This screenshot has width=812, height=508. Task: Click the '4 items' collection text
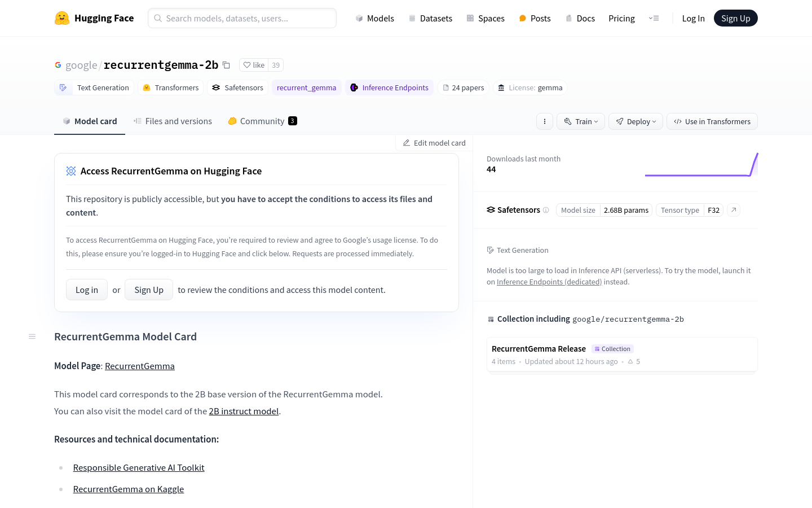tap(504, 361)
